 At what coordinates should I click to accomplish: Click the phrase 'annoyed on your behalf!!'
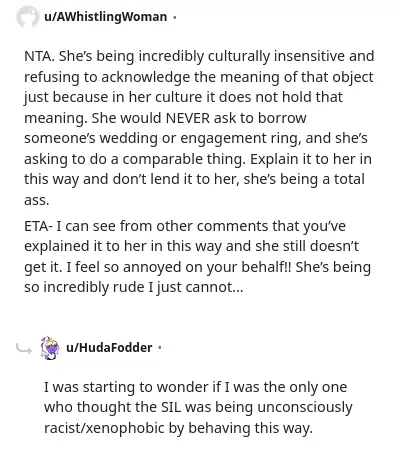pyautogui.click(x=207, y=268)
